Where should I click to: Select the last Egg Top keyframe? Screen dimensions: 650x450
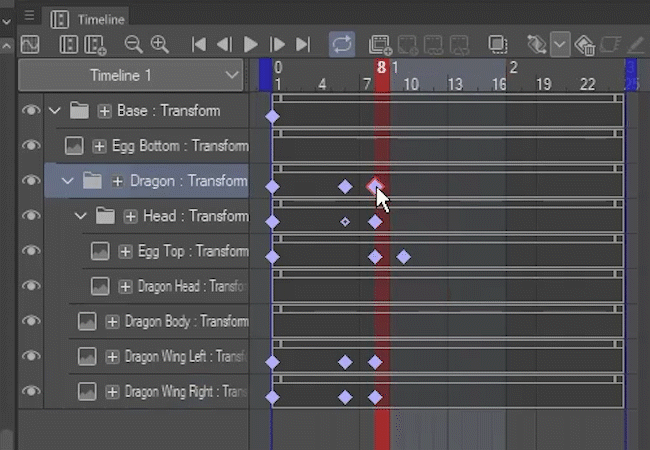[403, 257]
